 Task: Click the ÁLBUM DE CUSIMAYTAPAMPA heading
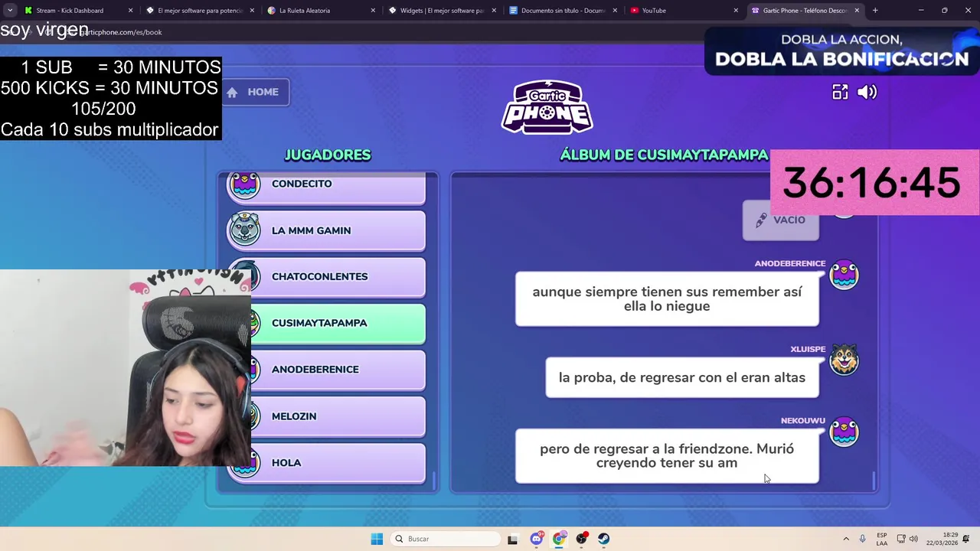tap(664, 155)
